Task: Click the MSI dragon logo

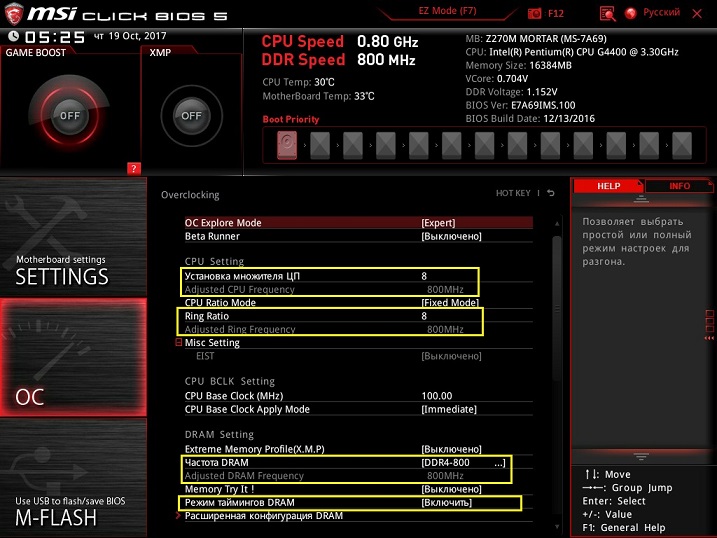Action: point(14,13)
